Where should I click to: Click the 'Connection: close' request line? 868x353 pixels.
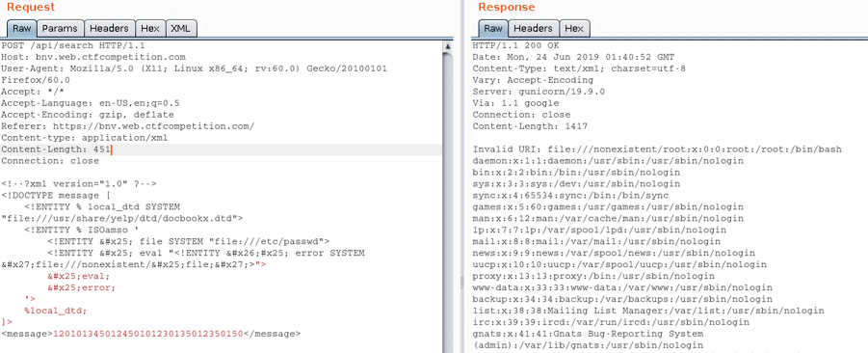pyautogui.click(x=50, y=161)
